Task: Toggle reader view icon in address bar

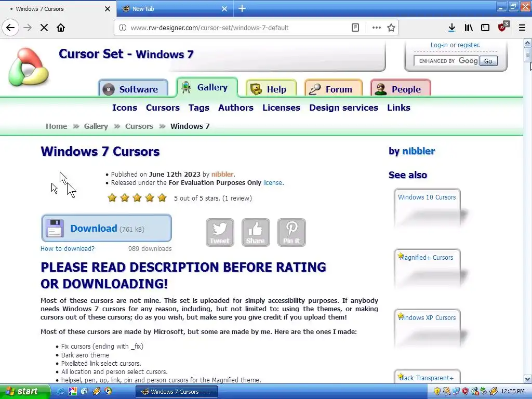Action: 355,28
